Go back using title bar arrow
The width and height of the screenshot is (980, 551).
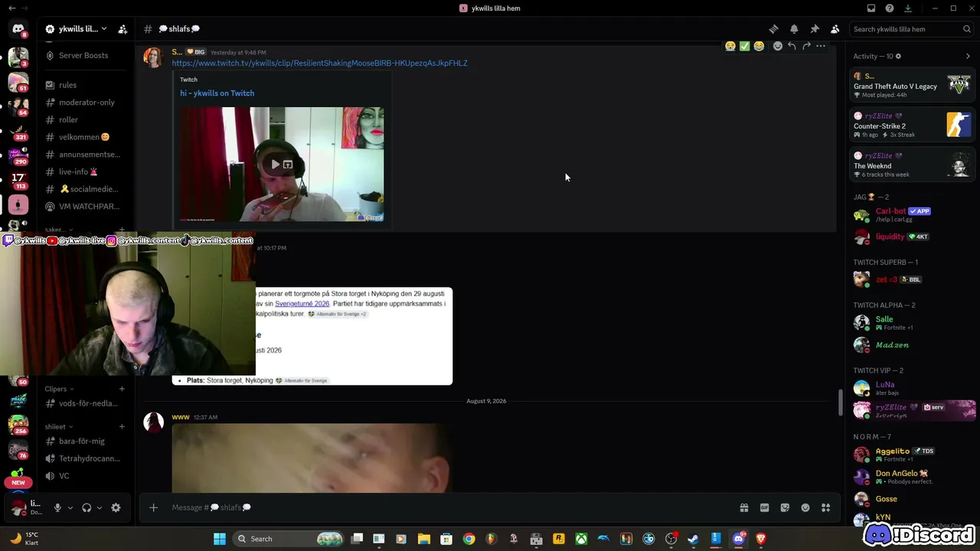pos(11,8)
